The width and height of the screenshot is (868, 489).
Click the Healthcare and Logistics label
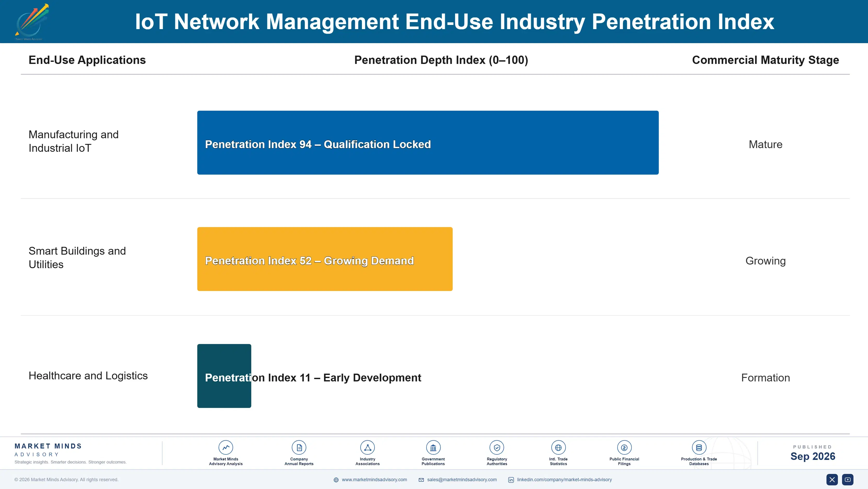(x=88, y=376)
